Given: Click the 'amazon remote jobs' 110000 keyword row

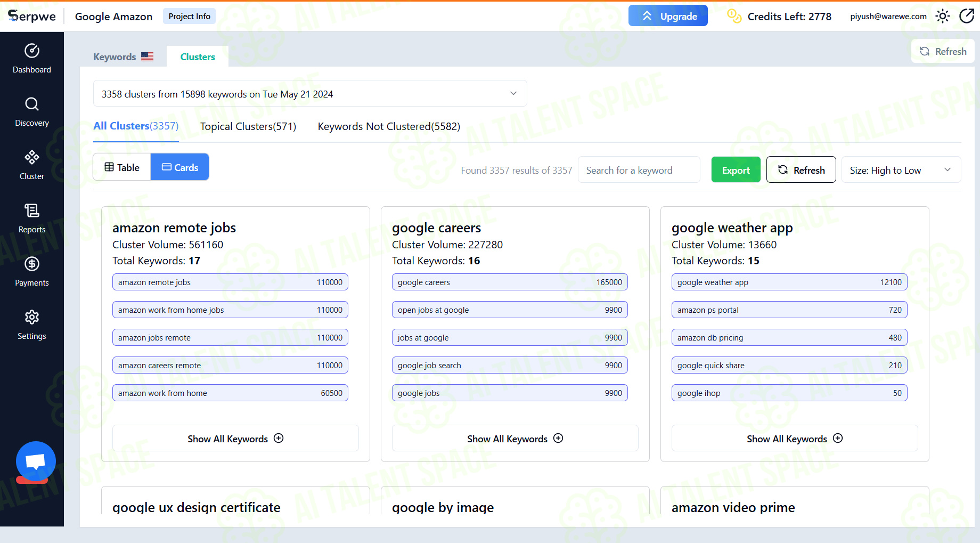Looking at the screenshot, I should click(230, 282).
